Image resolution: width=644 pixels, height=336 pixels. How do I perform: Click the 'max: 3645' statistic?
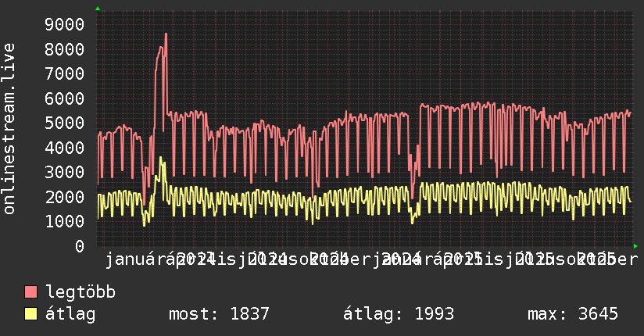coord(573,314)
